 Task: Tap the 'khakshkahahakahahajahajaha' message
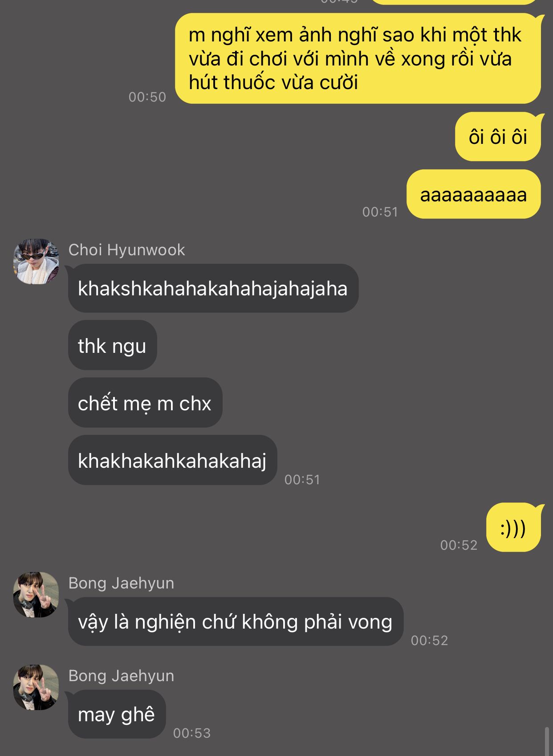coord(213,288)
